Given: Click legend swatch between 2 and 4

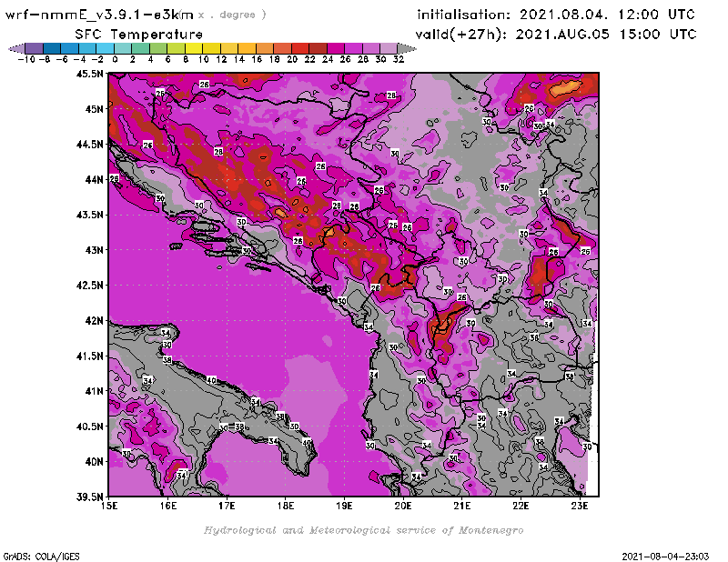Looking at the screenshot, I should [x=140, y=48].
